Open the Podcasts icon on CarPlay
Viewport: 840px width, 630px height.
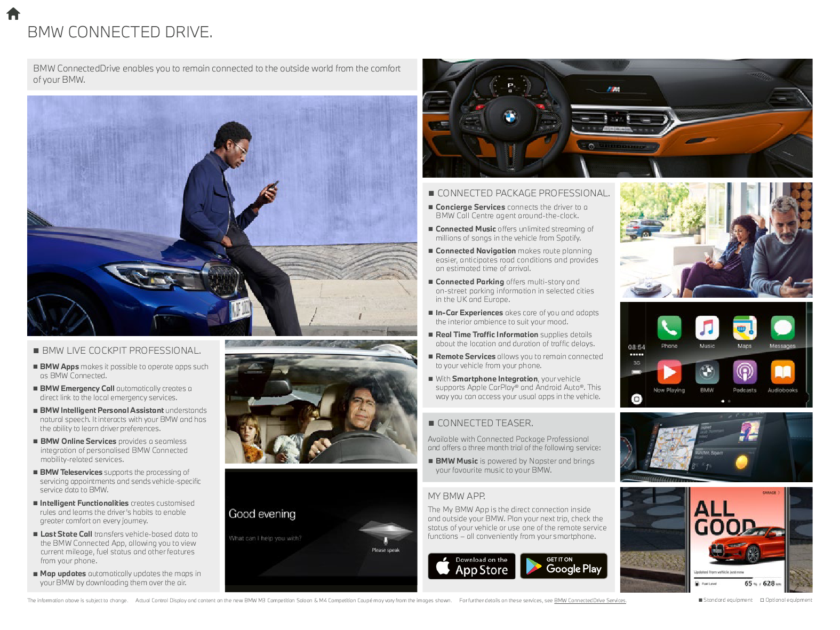745,372
